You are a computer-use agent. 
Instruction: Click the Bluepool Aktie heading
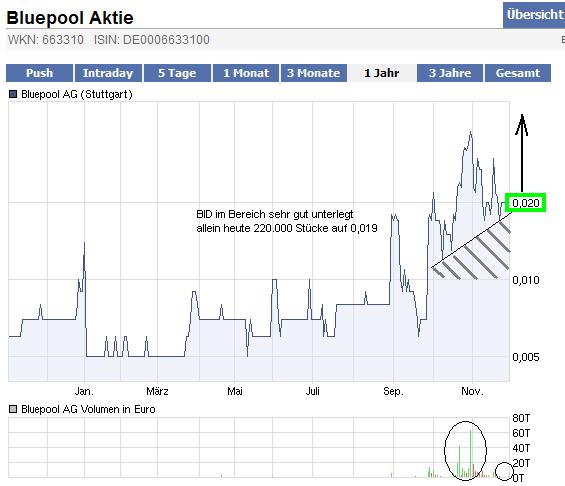pos(70,18)
